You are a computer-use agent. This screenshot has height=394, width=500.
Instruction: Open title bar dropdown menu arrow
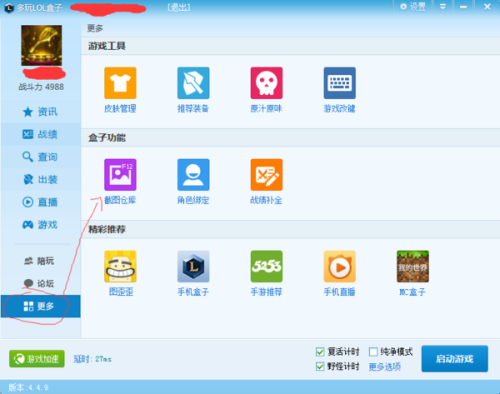(x=443, y=7)
